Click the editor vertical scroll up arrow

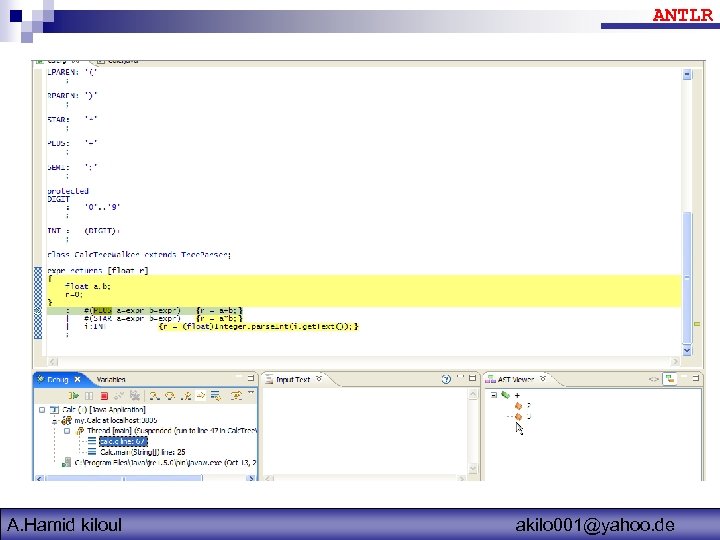click(687, 74)
